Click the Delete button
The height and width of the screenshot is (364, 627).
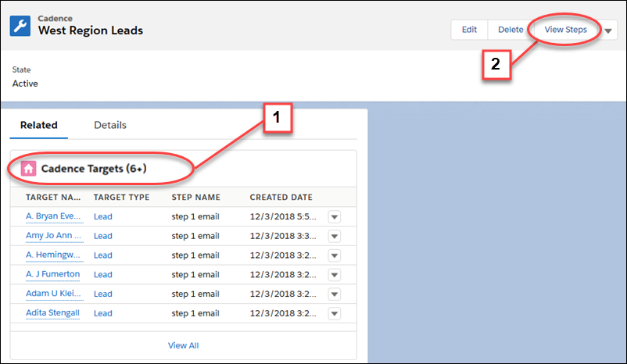point(511,30)
